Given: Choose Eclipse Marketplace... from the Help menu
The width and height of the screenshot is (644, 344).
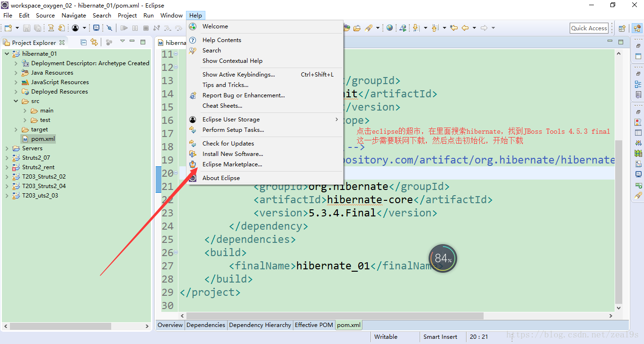Looking at the screenshot, I should pos(265,164).
